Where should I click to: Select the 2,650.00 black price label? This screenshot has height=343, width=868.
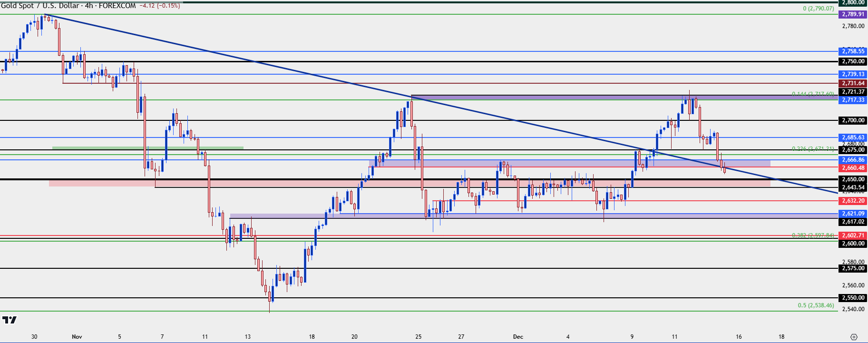click(x=853, y=179)
